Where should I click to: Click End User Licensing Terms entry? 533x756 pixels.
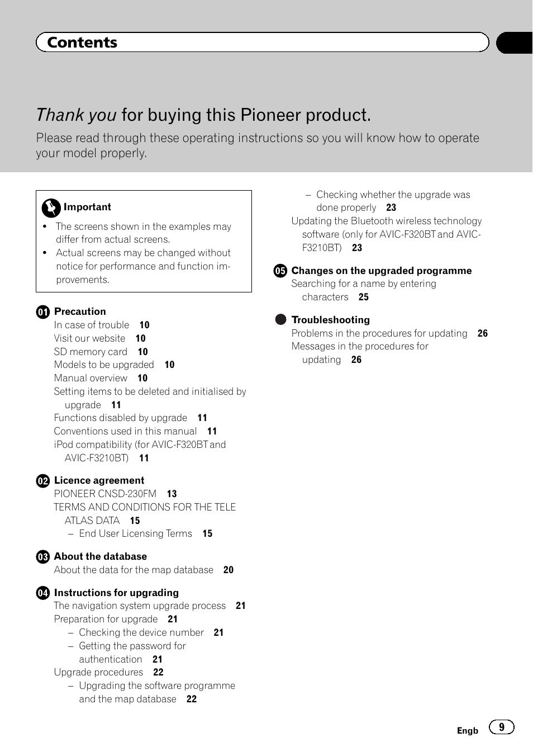[x=135, y=533]
